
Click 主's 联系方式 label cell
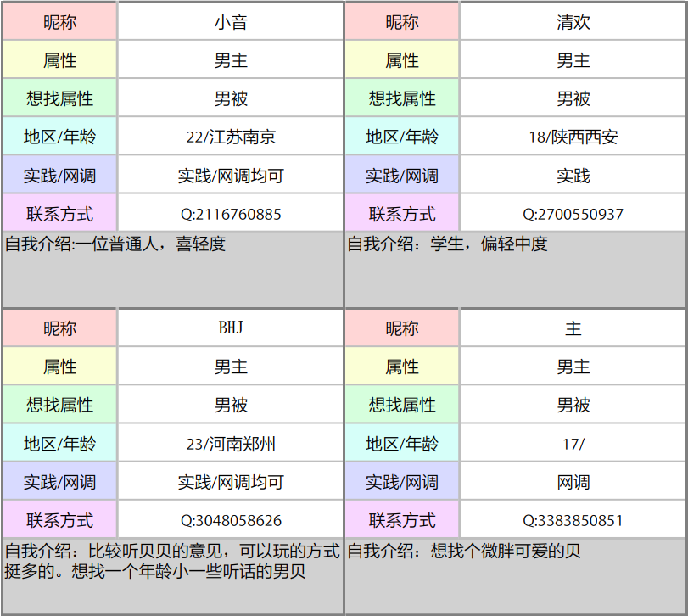[x=402, y=519]
